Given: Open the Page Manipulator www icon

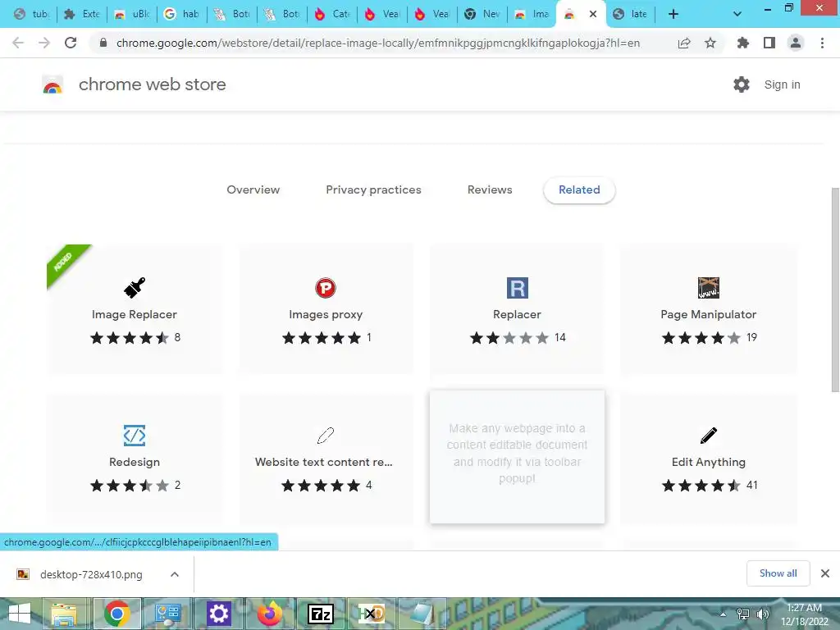Looking at the screenshot, I should coord(708,288).
